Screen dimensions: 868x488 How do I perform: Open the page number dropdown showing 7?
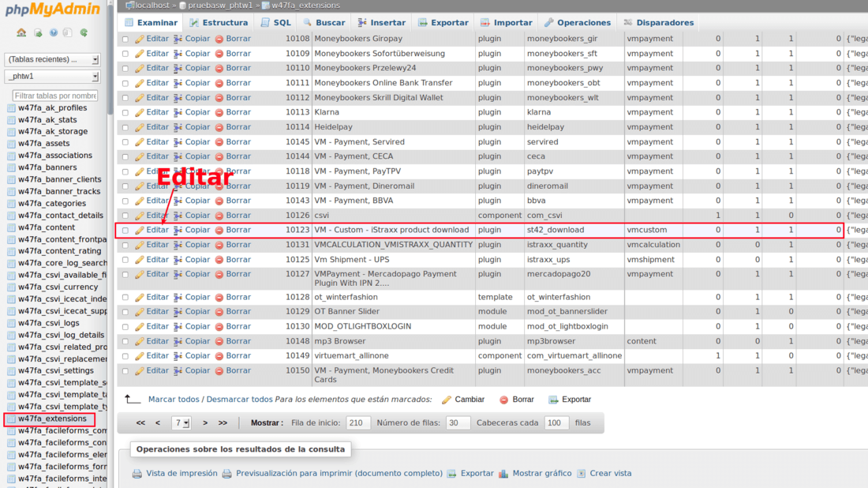point(181,423)
